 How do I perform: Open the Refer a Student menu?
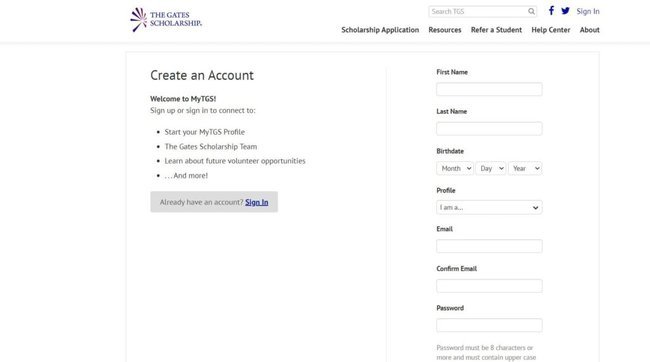point(496,30)
